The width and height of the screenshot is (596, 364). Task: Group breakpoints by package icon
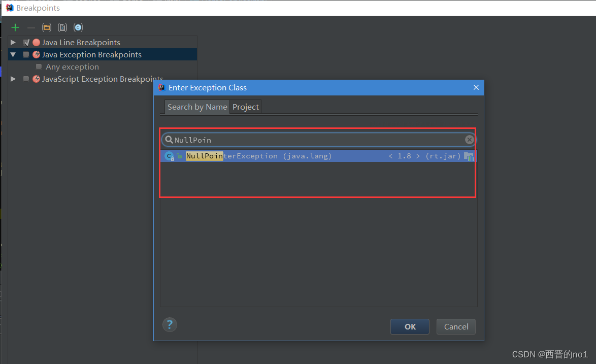(47, 27)
